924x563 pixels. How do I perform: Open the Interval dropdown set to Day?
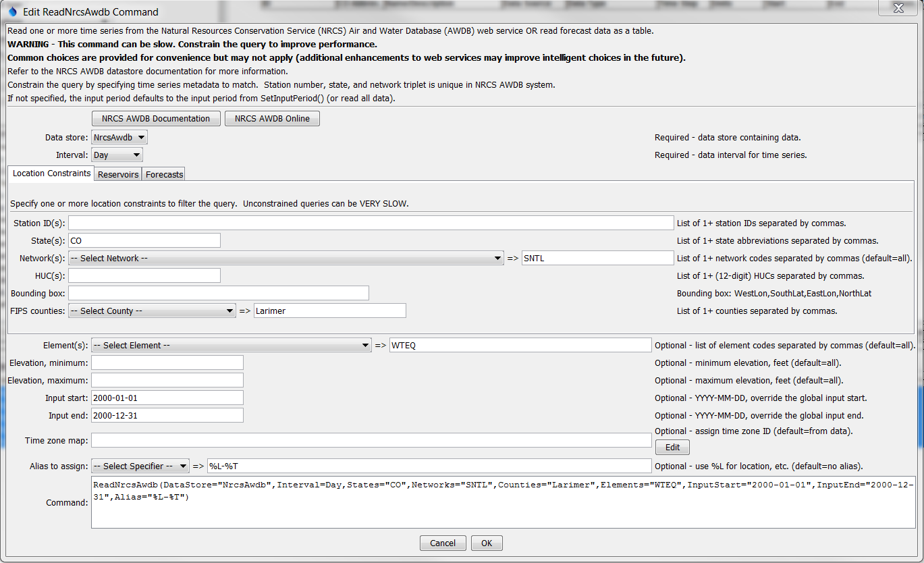(117, 155)
